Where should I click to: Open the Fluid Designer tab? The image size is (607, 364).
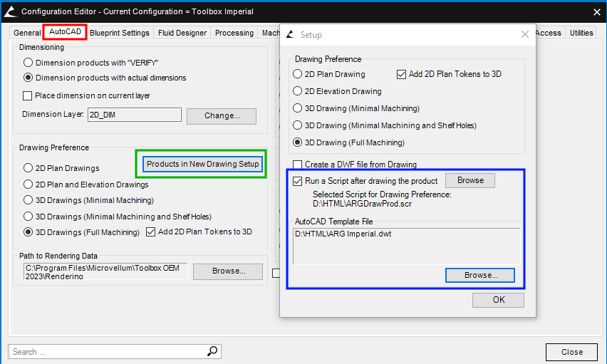click(183, 33)
